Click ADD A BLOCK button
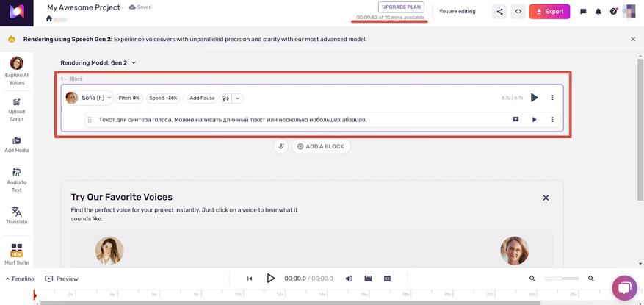The height and width of the screenshot is (305, 644). coord(321,146)
